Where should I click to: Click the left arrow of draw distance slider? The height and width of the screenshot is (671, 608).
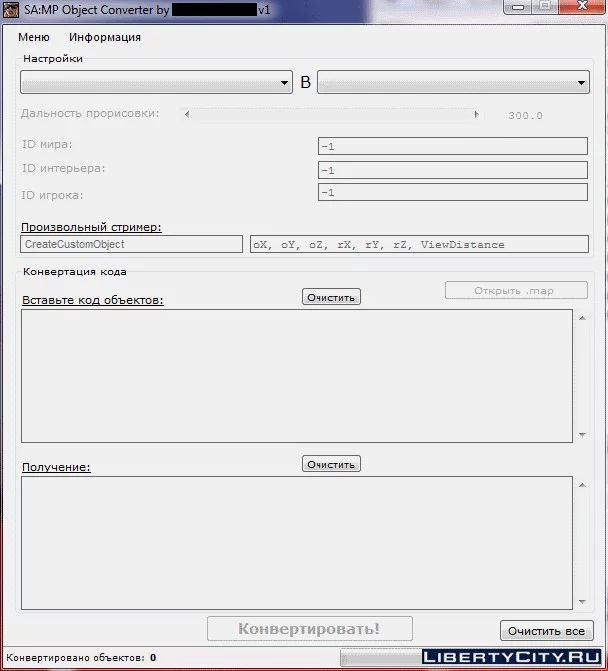point(187,115)
